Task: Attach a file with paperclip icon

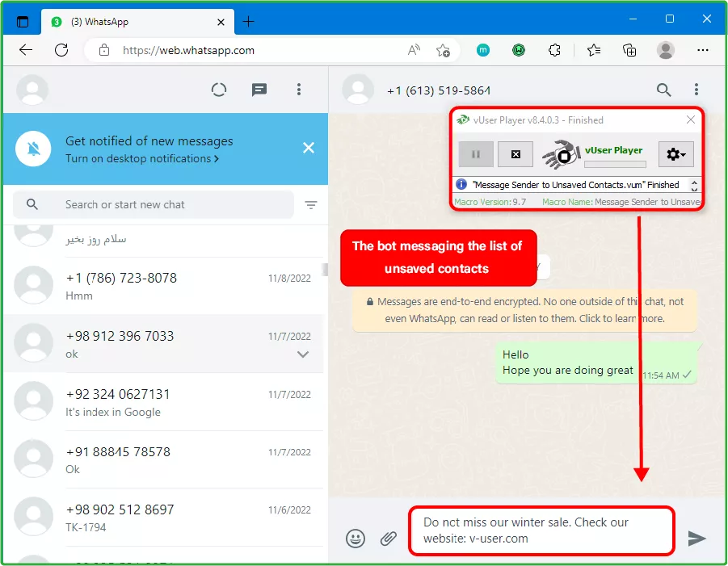Action: 388,539
